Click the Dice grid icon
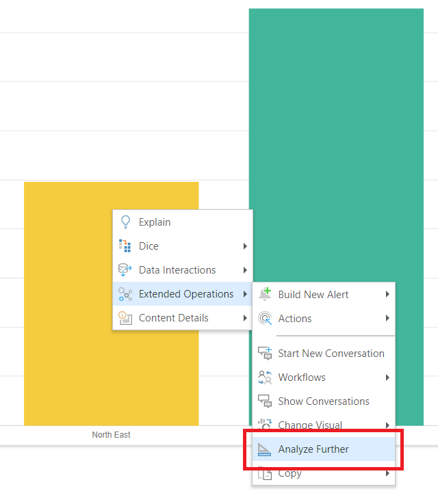The image size is (438, 504). pyautogui.click(x=125, y=246)
